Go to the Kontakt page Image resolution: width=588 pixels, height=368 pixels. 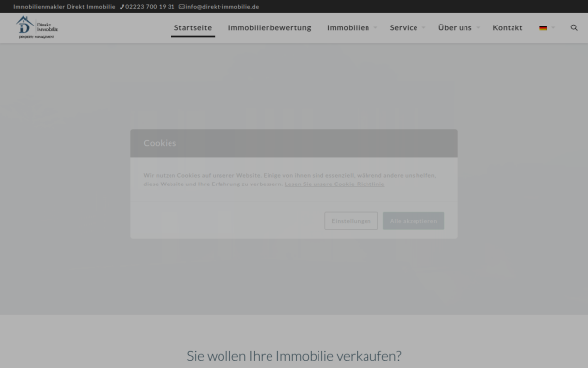[x=508, y=27]
